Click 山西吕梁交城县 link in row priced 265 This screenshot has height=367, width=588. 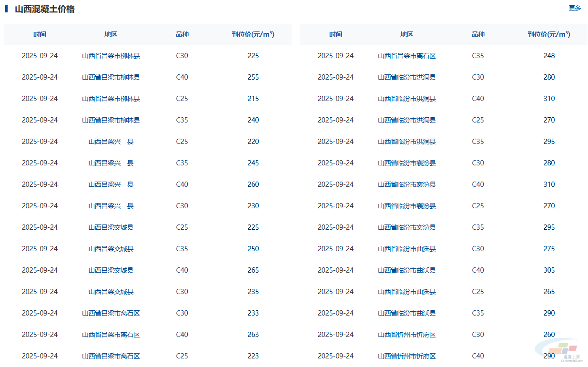[111, 270]
